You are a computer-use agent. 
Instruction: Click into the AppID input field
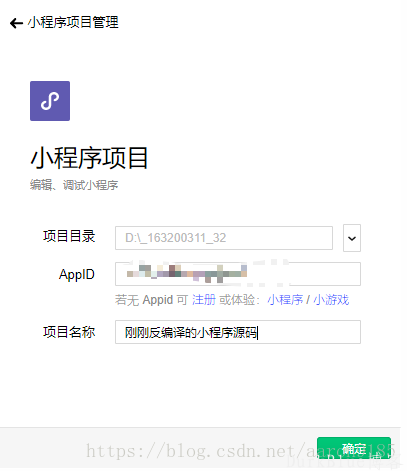tap(238, 274)
